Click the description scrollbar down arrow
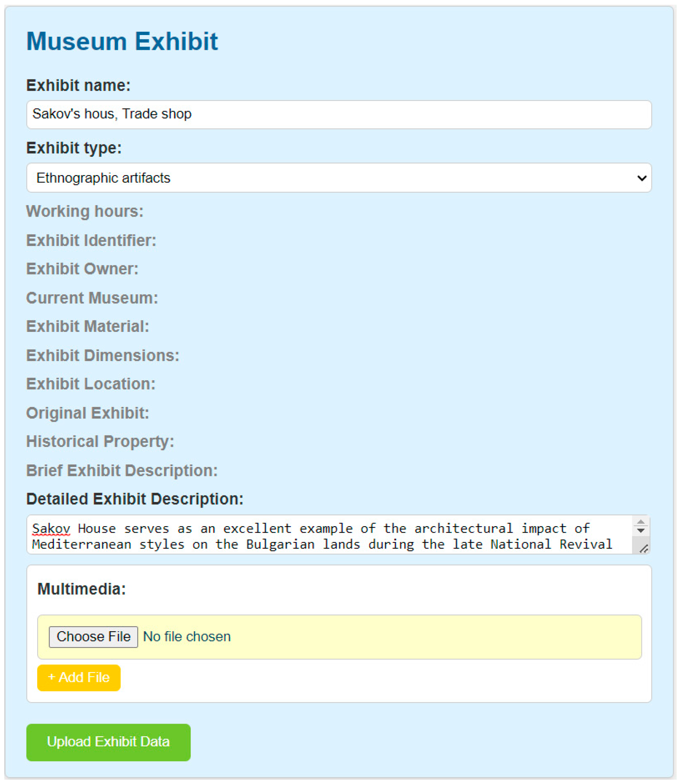This screenshot has width=681, height=784. (x=641, y=530)
